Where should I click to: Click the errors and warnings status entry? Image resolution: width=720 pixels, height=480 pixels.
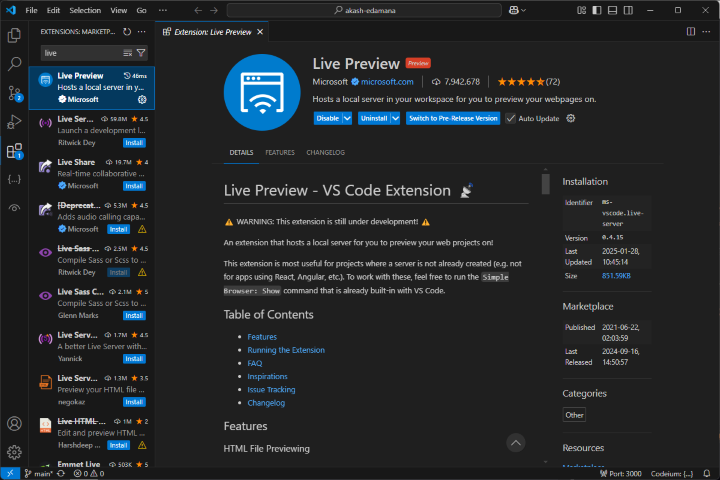click(89, 474)
